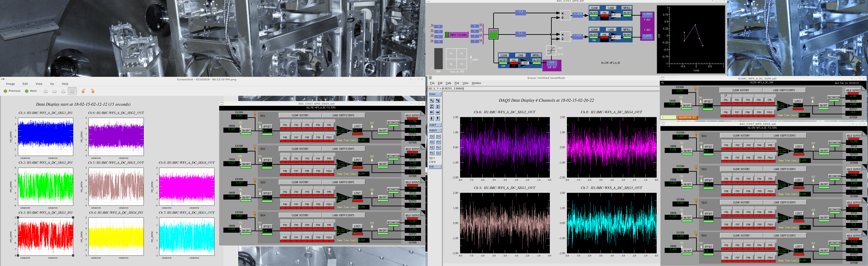
Task: Click the zoom-out minus icon in image viewer
Action: [x=54, y=91]
